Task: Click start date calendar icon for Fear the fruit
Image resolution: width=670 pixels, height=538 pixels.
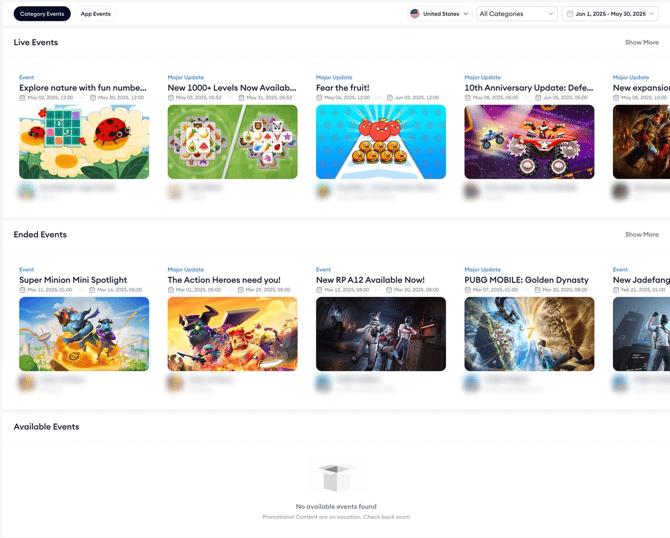Action: point(319,98)
